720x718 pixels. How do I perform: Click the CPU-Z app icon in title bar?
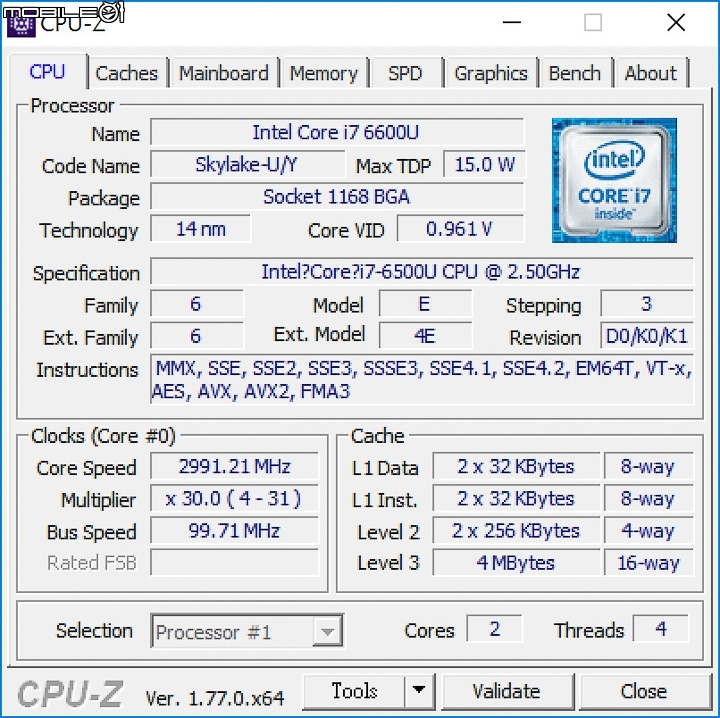coord(21,23)
